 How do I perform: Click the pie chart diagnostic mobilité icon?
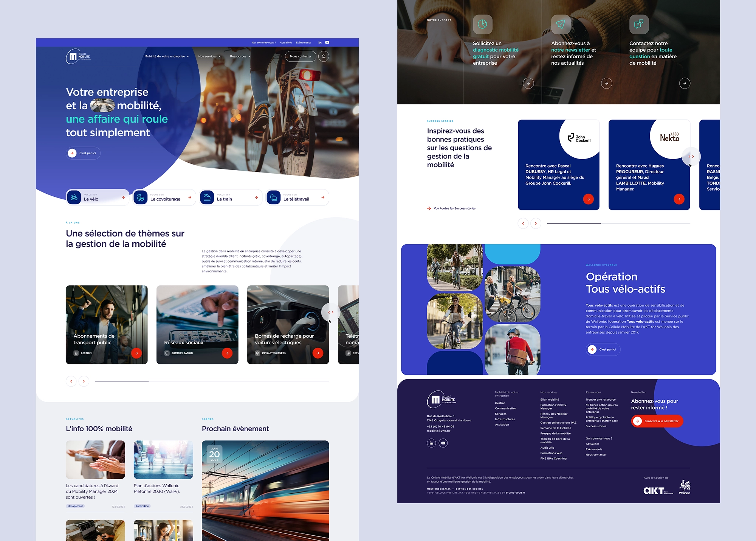click(x=483, y=24)
